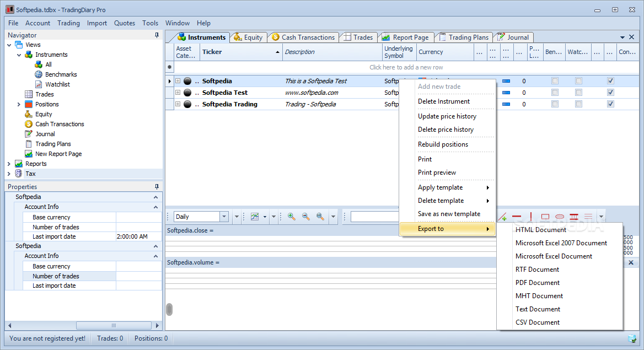644x350 pixels.
Task: Select the vertical line drawing tool
Action: pos(530,217)
